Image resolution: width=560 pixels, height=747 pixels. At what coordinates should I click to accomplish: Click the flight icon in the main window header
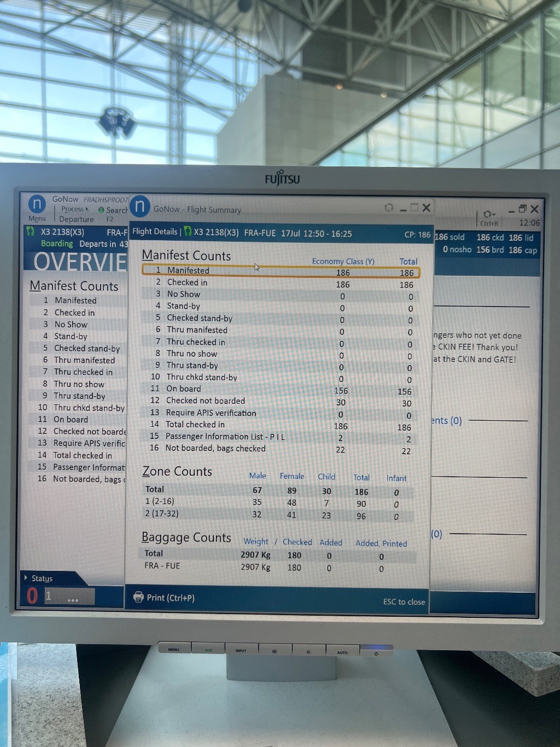pyautogui.click(x=31, y=231)
